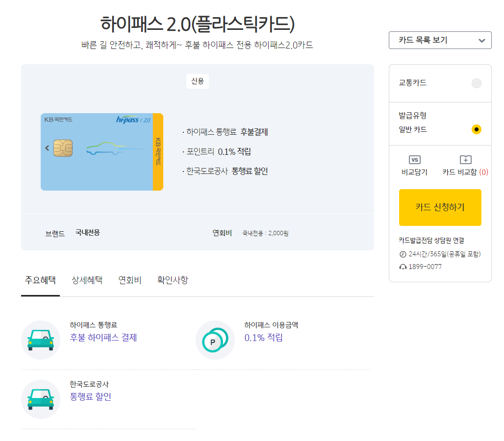Open the 카드 목록 보기 dropdown
504x441 pixels.
click(440, 40)
